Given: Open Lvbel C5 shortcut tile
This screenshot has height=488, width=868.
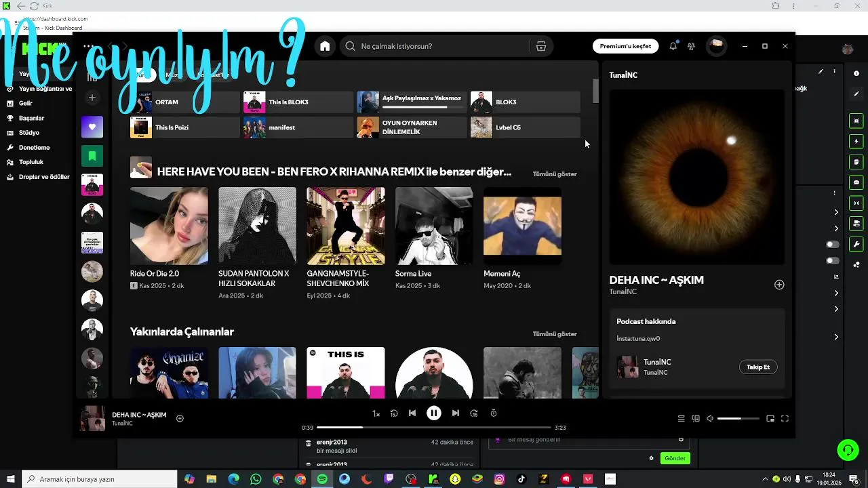Looking at the screenshot, I should click(526, 127).
